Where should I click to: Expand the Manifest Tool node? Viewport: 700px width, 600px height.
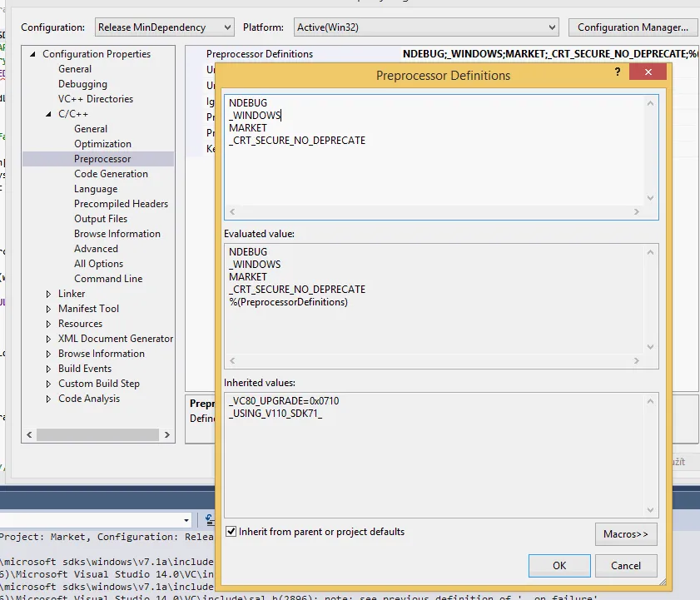[x=48, y=309]
